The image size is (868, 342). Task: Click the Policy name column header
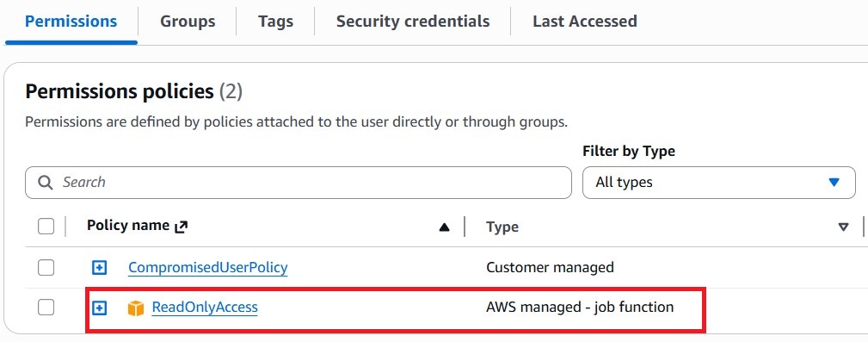[128, 226]
